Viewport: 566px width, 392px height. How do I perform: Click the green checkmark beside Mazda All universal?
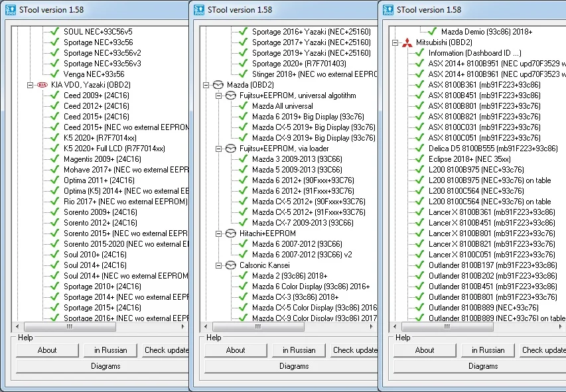tap(244, 105)
